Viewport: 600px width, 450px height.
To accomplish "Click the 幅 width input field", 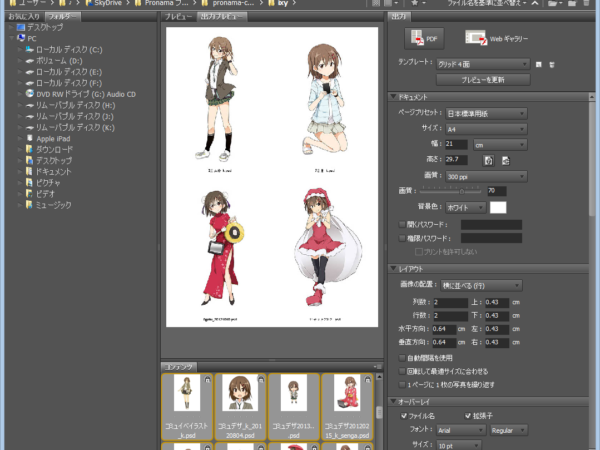I will click(456, 144).
